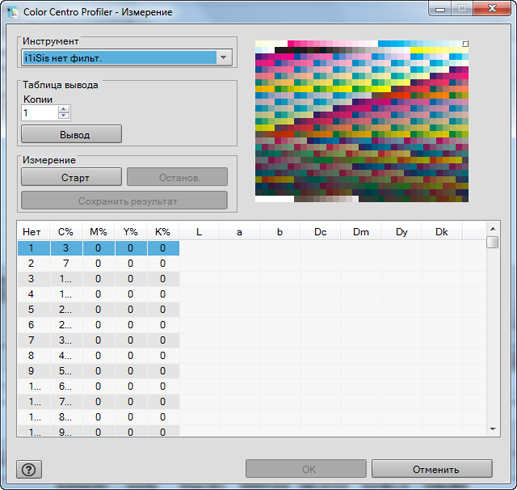Select the i1iSis нет фильт. combo box
This screenshot has width=517, height=490.
click(127, 58)
